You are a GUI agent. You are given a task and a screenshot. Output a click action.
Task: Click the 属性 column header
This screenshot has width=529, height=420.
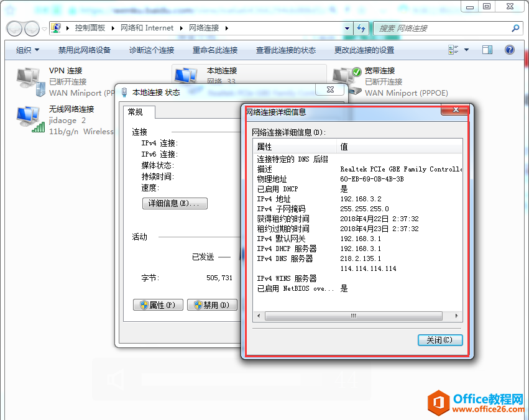(295, 147)
